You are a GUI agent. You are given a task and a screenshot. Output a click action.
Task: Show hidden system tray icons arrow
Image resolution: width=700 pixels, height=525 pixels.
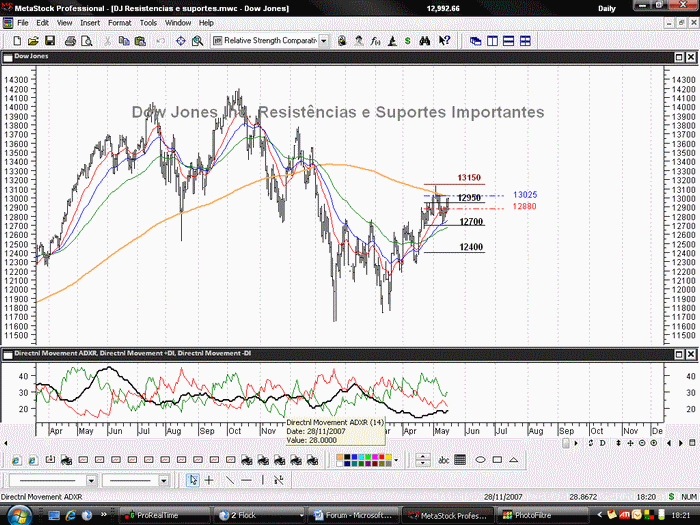pyautogui.click(x=600, y=515)
